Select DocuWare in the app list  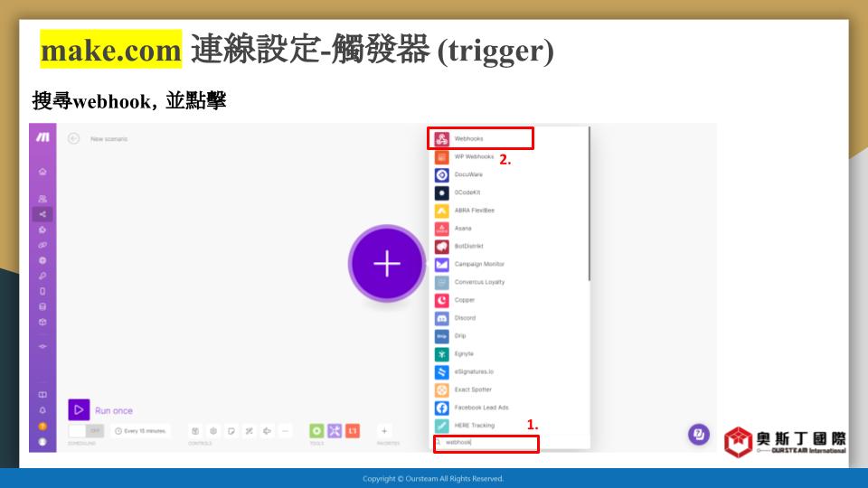pos(509,174)
